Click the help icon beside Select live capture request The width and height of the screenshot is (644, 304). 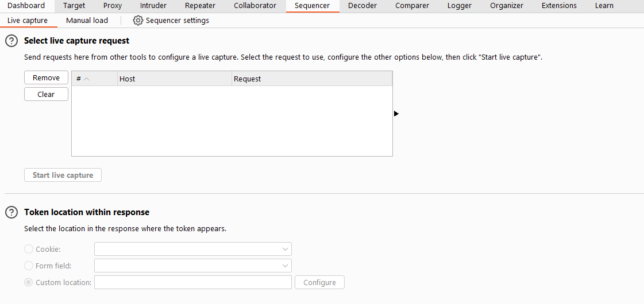point(11,41)
